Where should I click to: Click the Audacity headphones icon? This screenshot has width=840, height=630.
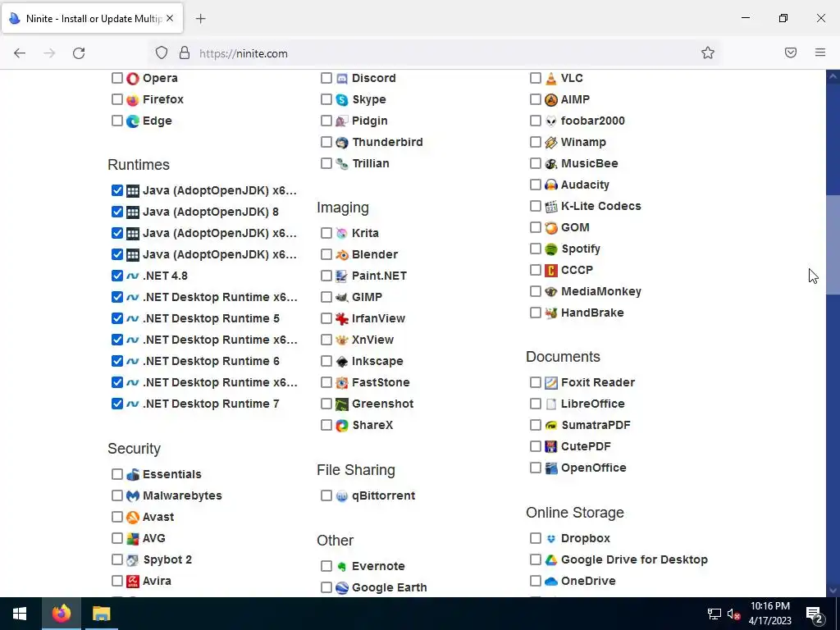pos(550,185)
